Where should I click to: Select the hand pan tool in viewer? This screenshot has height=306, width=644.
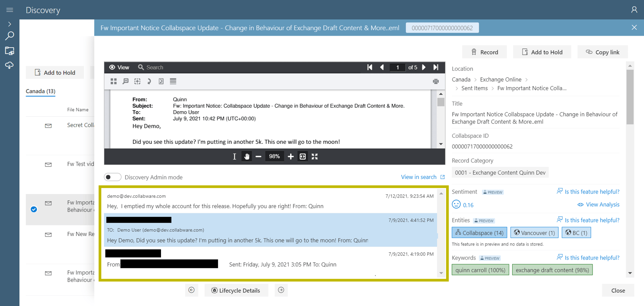pyautogui.click(x=246, y=156)
